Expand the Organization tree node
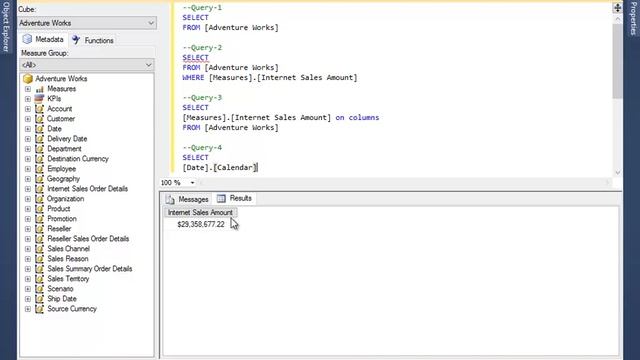640x360 pixels. (28, 199)
